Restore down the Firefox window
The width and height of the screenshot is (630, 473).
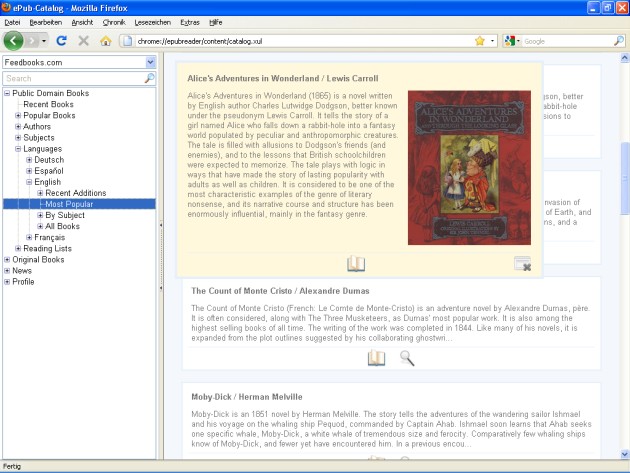[607, 8]
